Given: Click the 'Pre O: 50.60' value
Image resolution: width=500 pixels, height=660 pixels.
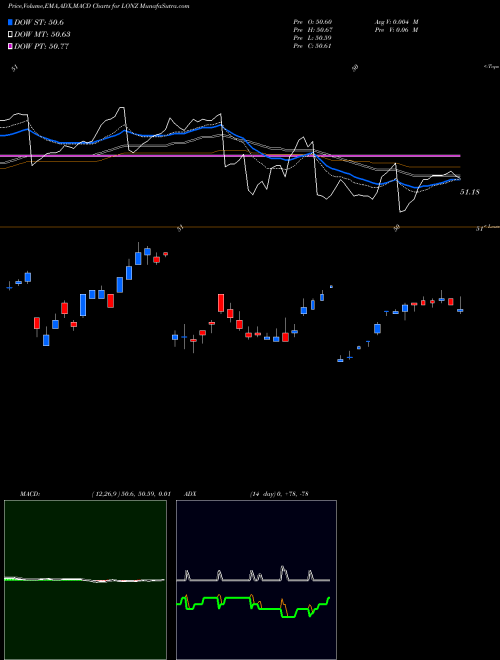Looking at the screenshot, I should 312,22.
